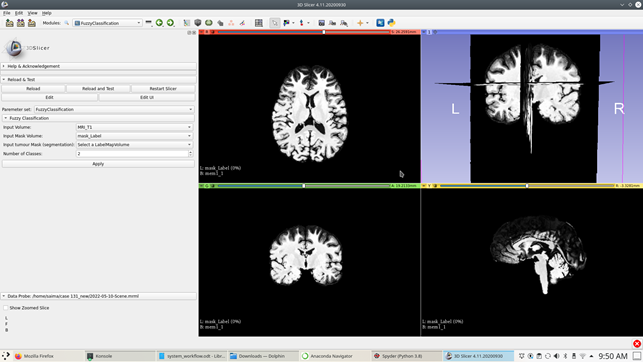This screenshot has height=362, width=643.
Task: Open the Data module from toolbar
Action: click(x=187, y=23)
